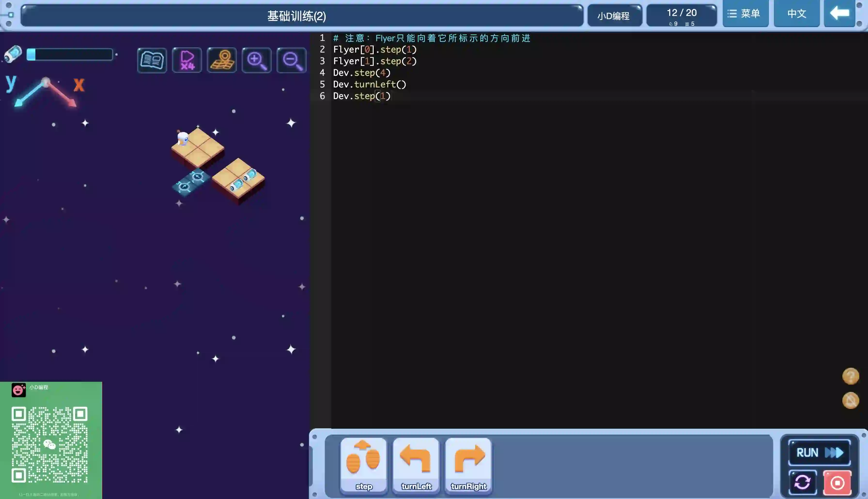Image resolution: width=868 pixels, height=499 pixels.
Task: Insert a turnRight command block
Action: [x=468, y=465]
